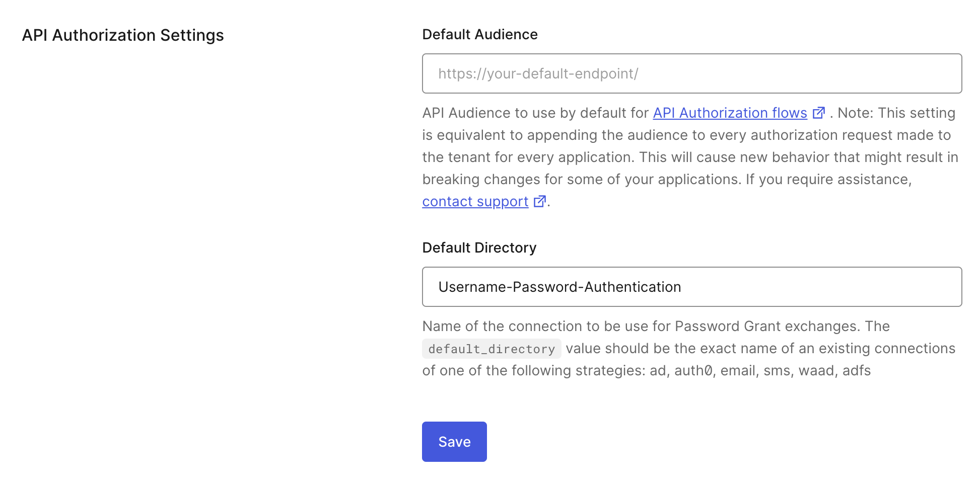Click the API Authorization Settings heading
Screen dimensions: 980x487
coord(122,35)
